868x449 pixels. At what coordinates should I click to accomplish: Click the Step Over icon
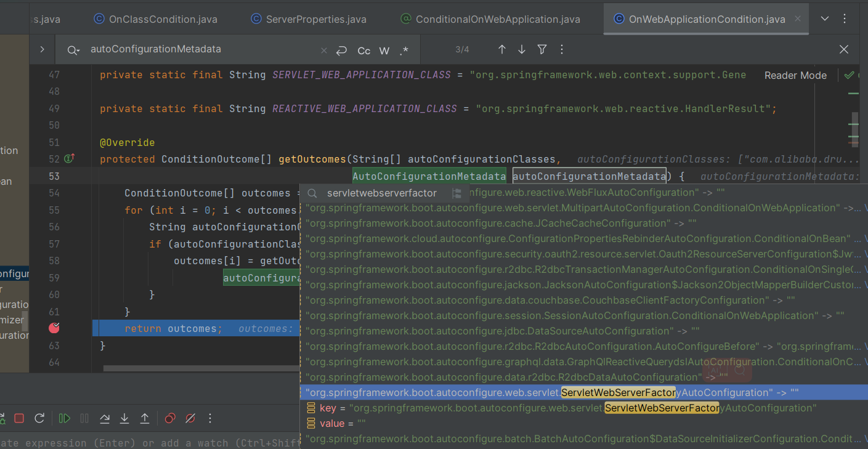click(105, 418)
